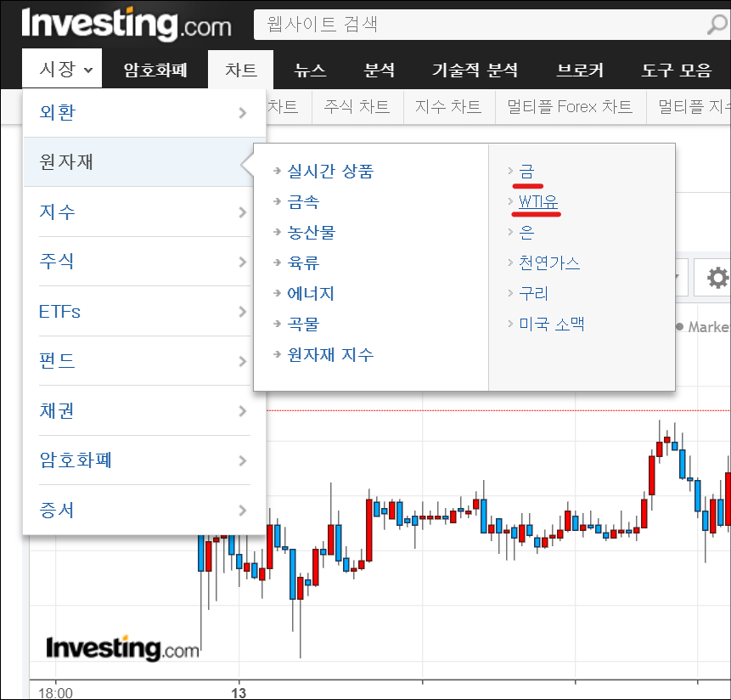Open the 시장 dropdown menu

[x=62, y=69]
